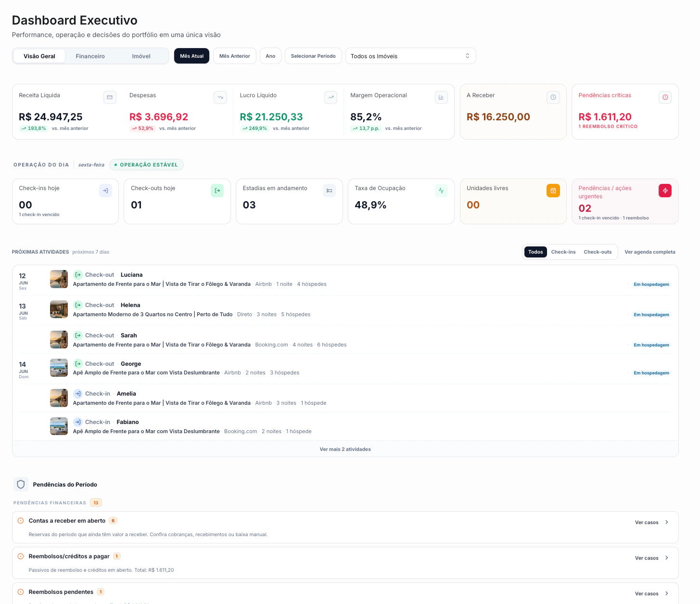Click the upward trend icon in Lucro Líquido

coord(331,97)
